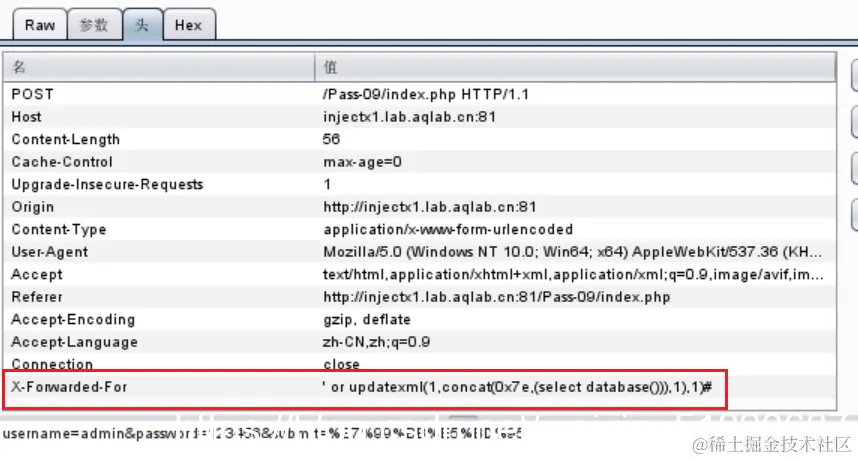Select the gzip, deflate value

(x=367, y=319)
